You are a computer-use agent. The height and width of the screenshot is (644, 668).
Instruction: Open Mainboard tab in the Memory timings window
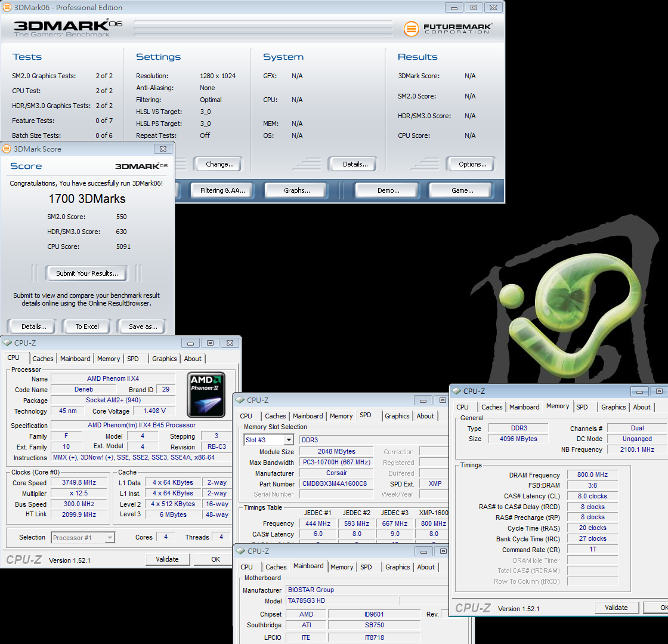coord(524,406)
